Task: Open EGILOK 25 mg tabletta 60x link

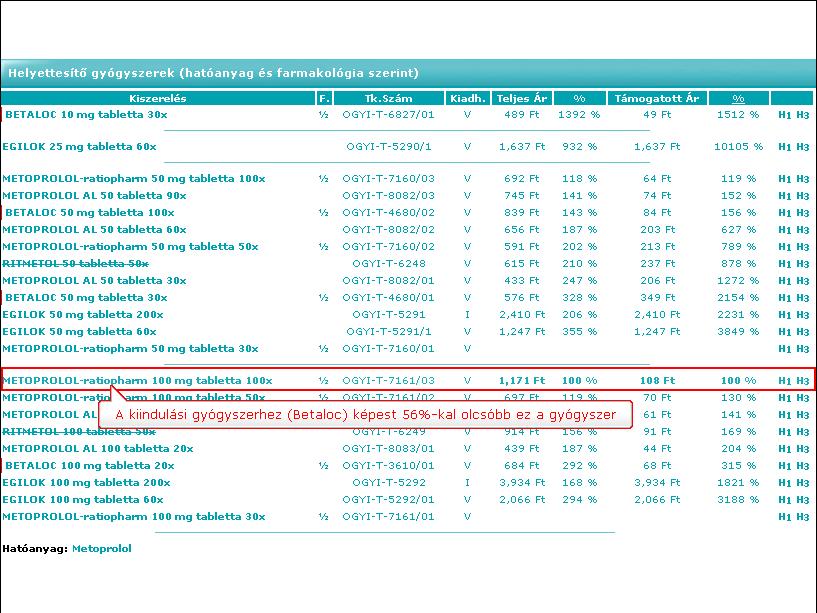Action: point(79,146)
